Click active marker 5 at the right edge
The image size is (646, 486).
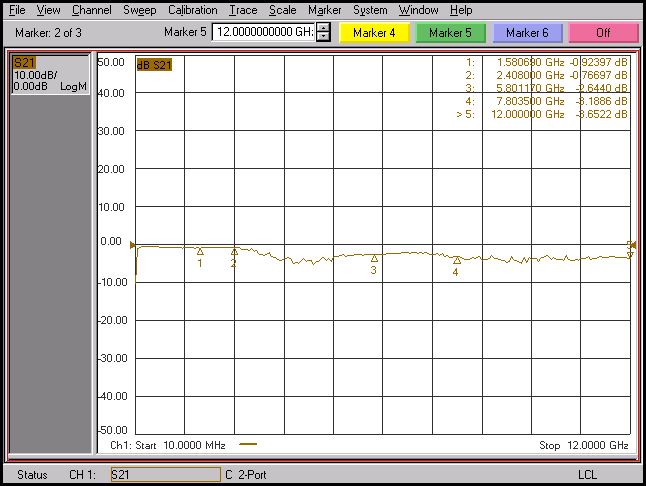point(629,246)
